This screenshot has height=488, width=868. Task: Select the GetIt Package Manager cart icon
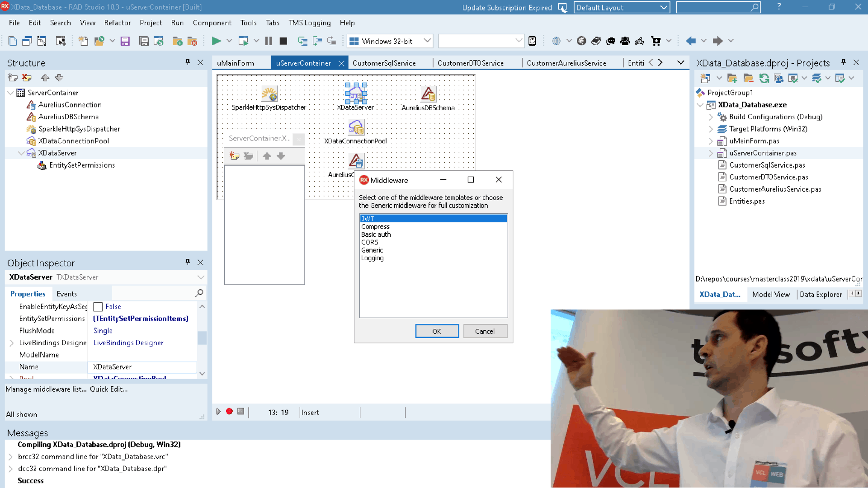pos(655,41)
